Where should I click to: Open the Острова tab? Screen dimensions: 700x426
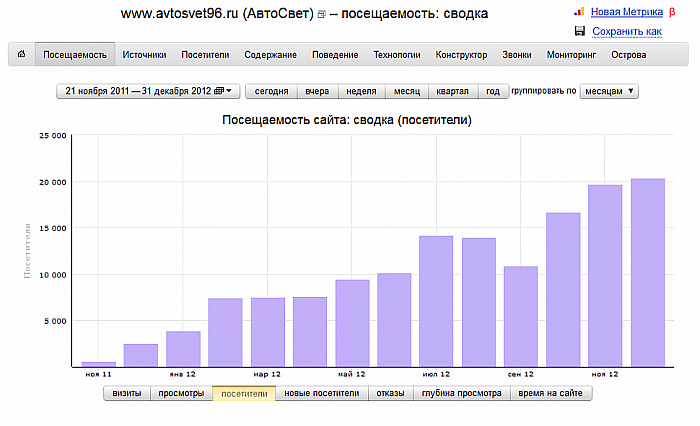coord(629,54)
